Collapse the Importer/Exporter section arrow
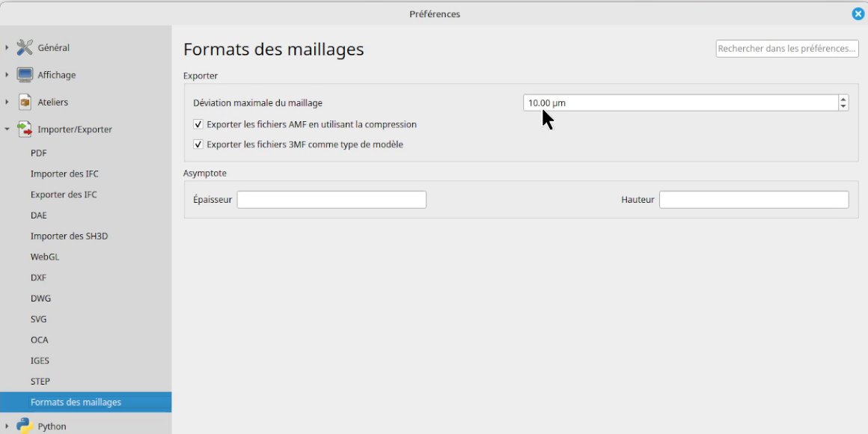The width and height of the screenshot is (868, 434). tap(7, 129)
